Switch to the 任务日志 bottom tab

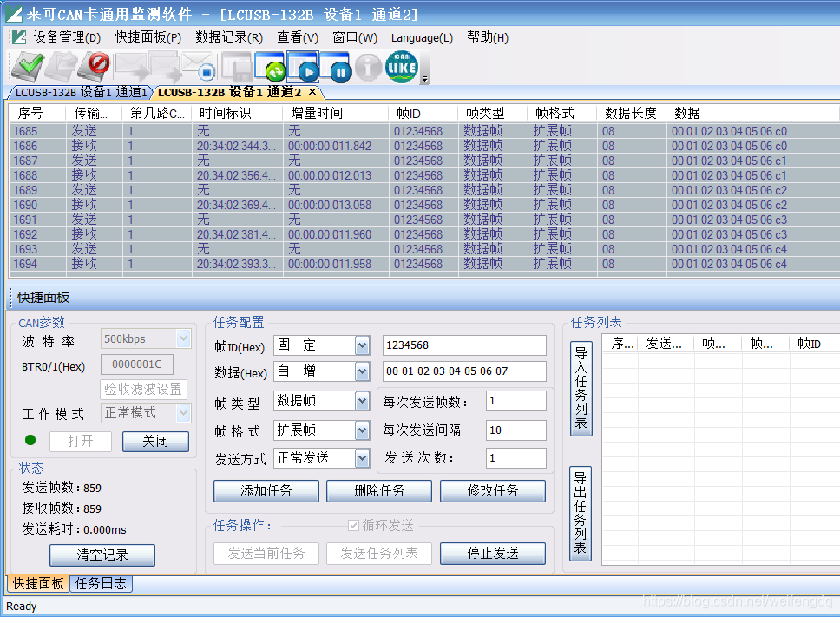tap(101, 583)
